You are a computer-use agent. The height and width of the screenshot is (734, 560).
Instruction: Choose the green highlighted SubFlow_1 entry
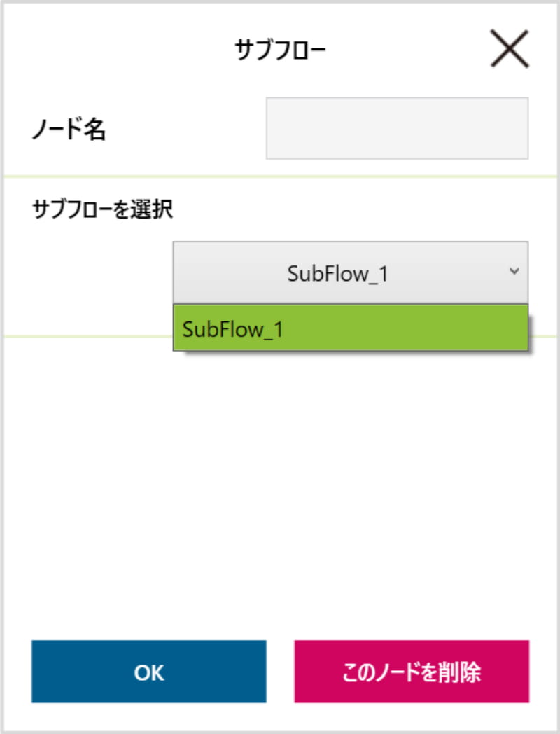[350, 328]
